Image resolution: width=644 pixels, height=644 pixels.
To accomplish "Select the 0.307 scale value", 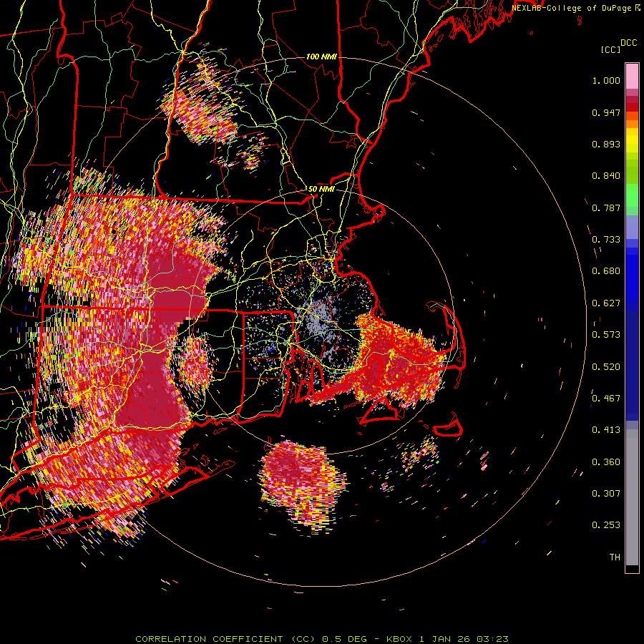I will tap(606, 493).
